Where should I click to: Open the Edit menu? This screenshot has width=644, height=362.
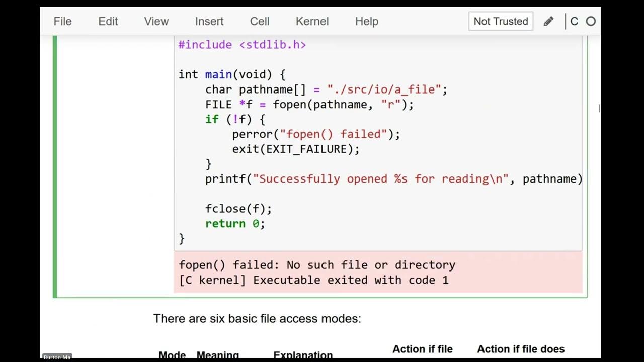108,22
